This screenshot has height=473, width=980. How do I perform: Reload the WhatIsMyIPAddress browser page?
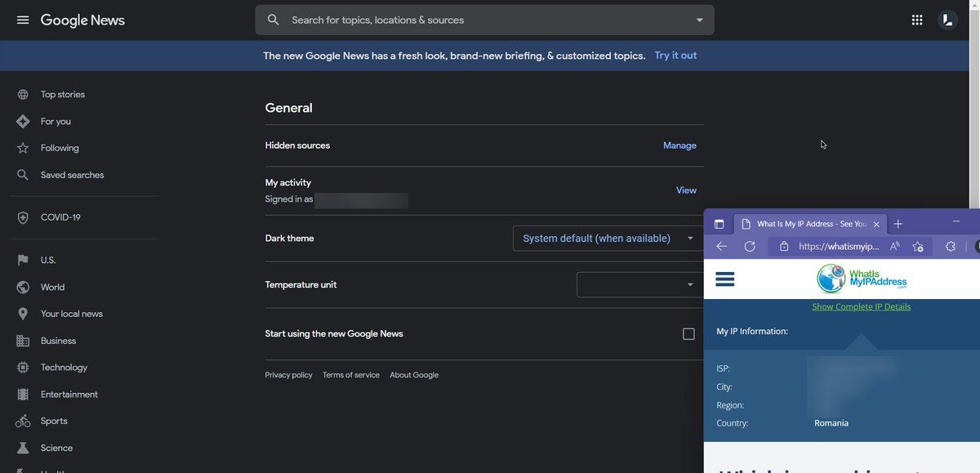(x=750, y=246)
